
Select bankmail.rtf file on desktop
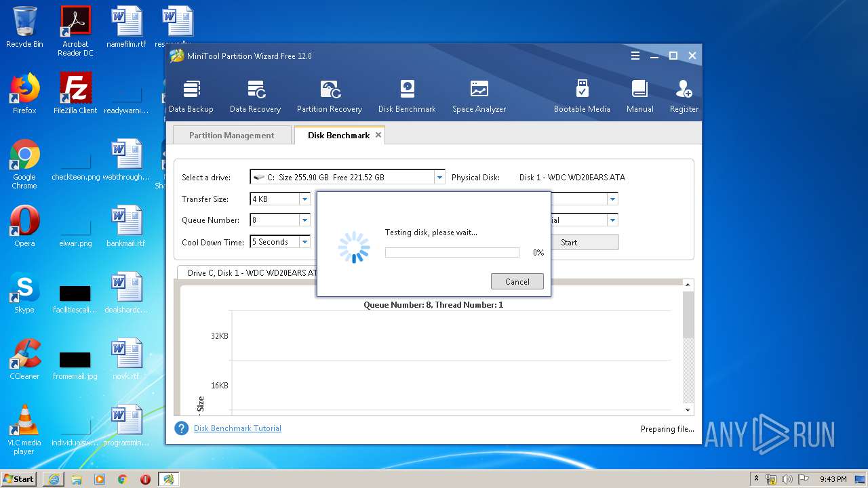pos(126,226)
